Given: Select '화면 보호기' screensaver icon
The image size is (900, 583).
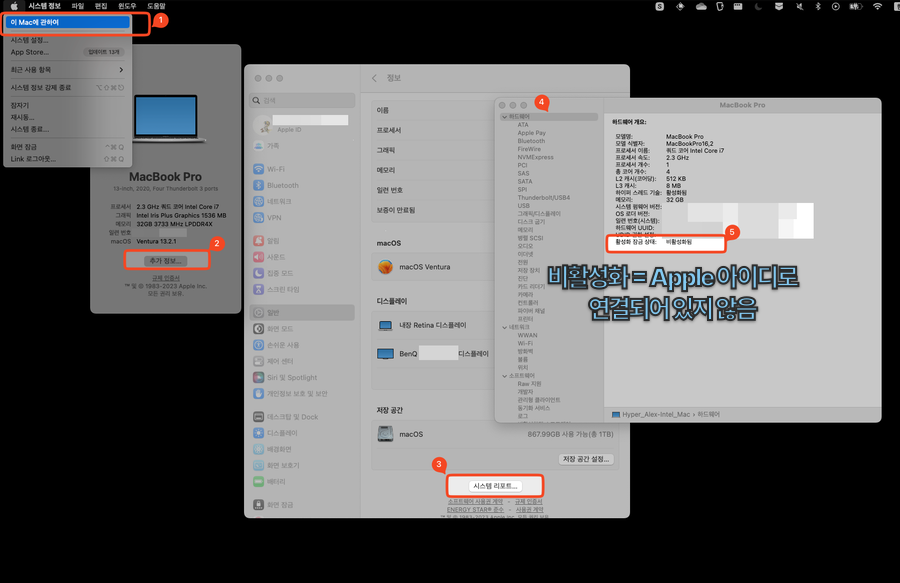Looking at the screenshot, I should [259, 465].
